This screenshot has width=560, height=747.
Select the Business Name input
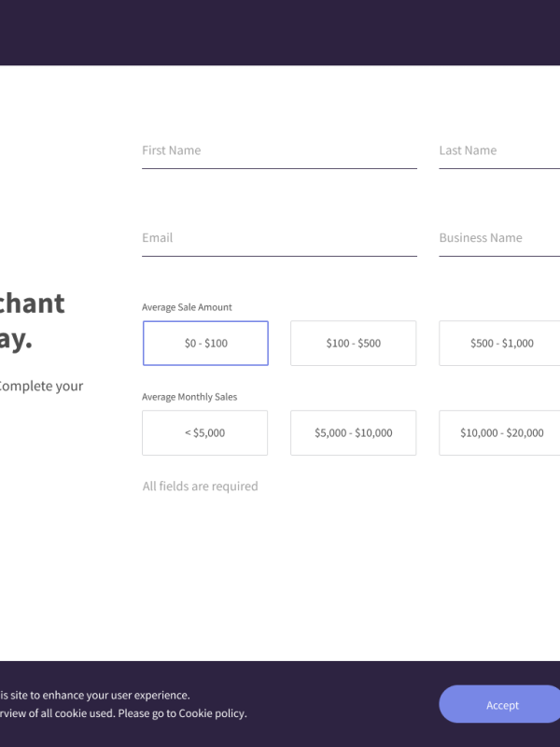click(499, 239)
